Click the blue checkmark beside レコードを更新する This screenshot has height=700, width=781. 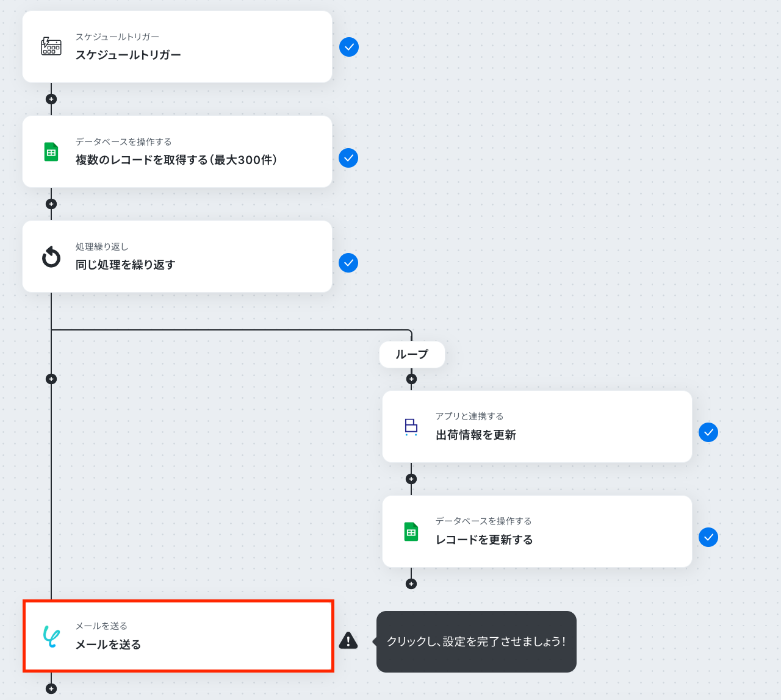pyautogui.click(x=708, y=537)
